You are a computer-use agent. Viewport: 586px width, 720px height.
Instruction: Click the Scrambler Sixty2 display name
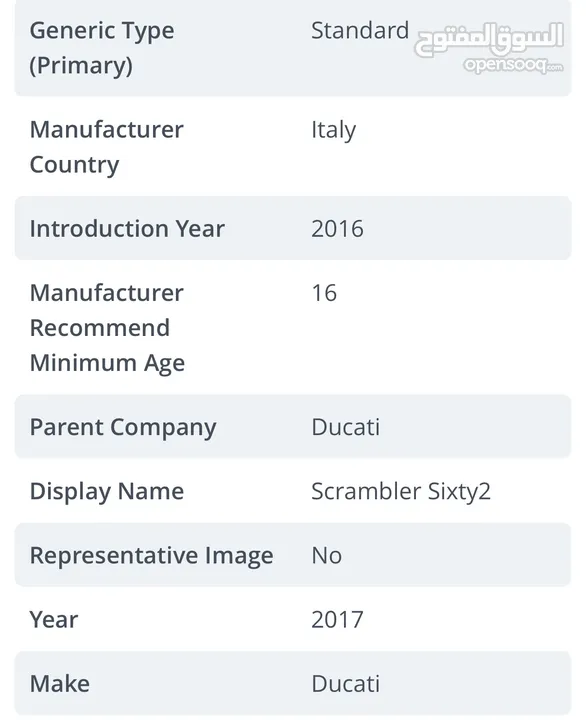401,492
